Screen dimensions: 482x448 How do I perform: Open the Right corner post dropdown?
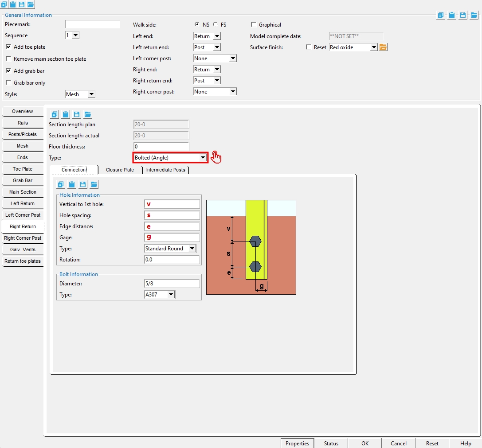[x=233, y=91]
